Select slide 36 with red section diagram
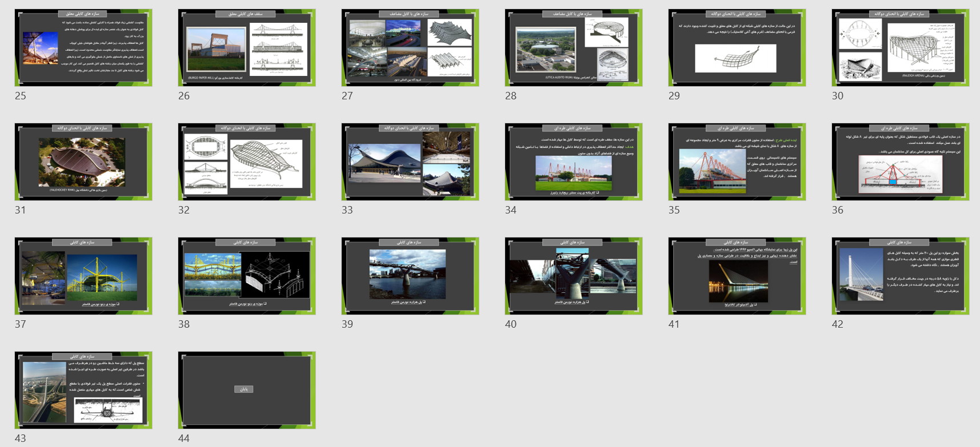Screen dimensions: 980x447 click(901, 162)
